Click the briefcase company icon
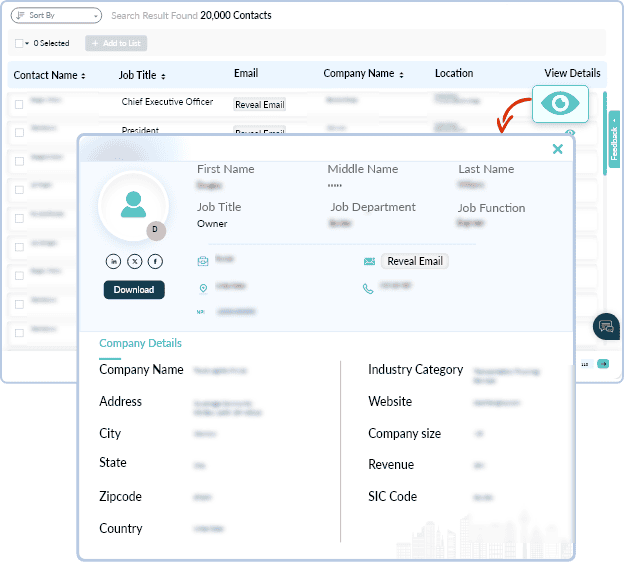 [x=203, y=261]
